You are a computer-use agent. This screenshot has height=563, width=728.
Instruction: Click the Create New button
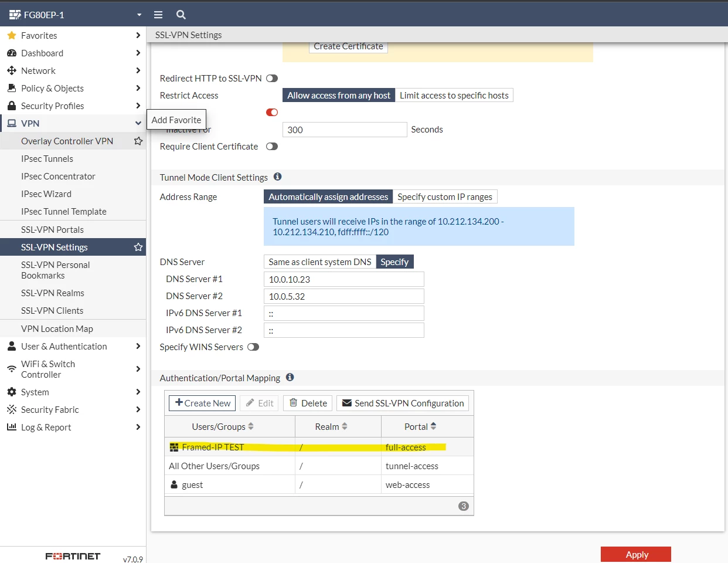tap(202, 403)
